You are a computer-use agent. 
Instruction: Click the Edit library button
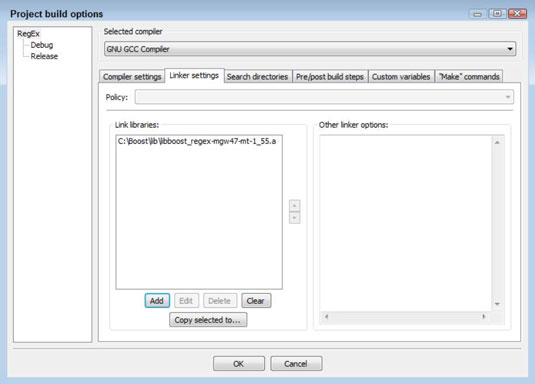(x=186, y=301)
